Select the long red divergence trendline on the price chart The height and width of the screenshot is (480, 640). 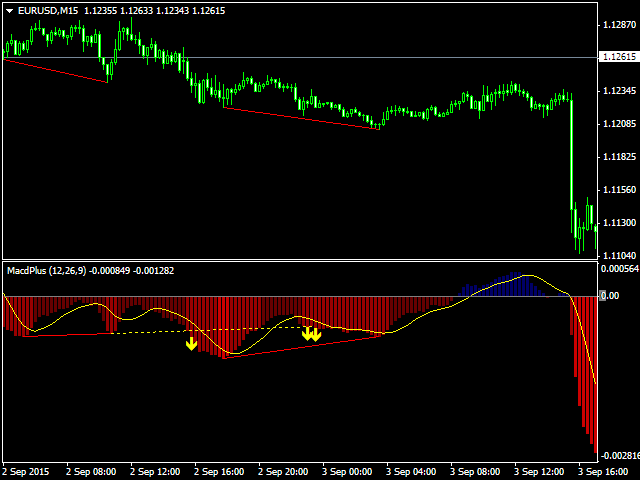[302, 118]
